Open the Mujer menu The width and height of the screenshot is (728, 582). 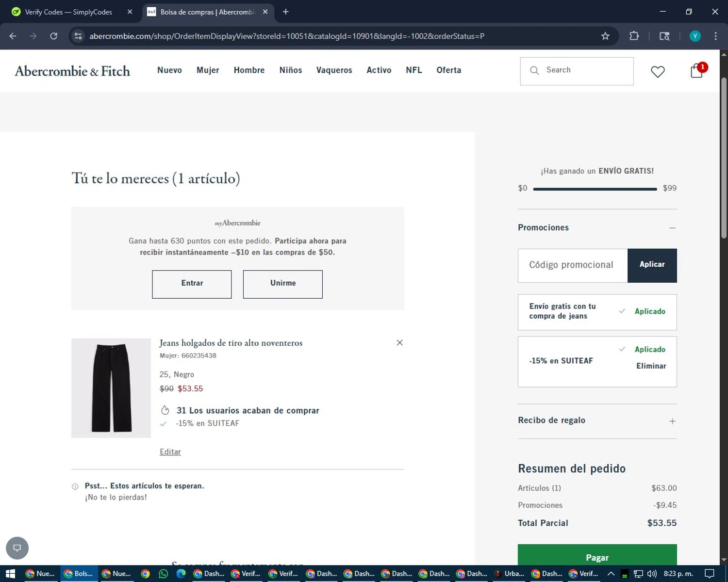(x=208, y=70)
